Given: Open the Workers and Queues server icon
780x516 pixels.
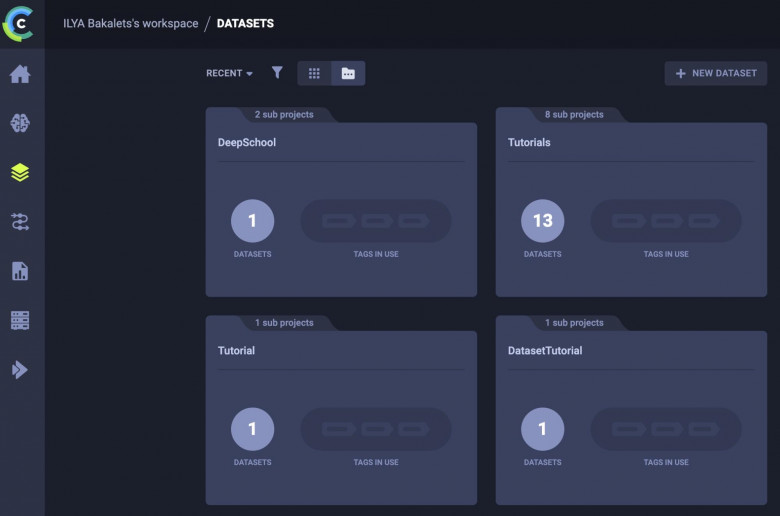Looking at the screenshot, I should pyautogui.click(x=20, y=320).
